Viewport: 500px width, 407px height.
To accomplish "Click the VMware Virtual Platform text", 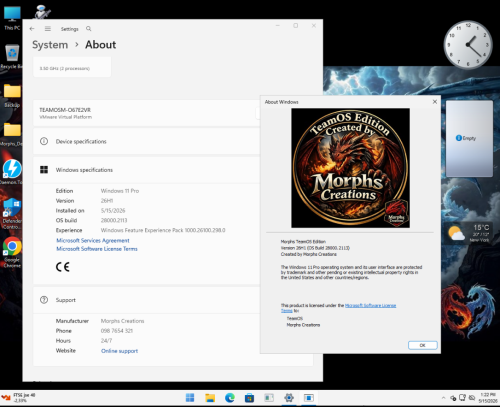I will [x=66, y=117].
